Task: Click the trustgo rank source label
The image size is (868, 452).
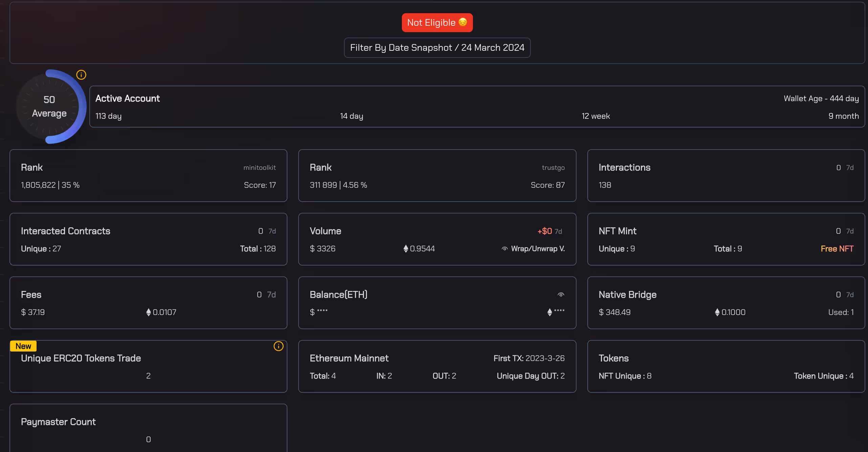Action: (x=553, y=167)
